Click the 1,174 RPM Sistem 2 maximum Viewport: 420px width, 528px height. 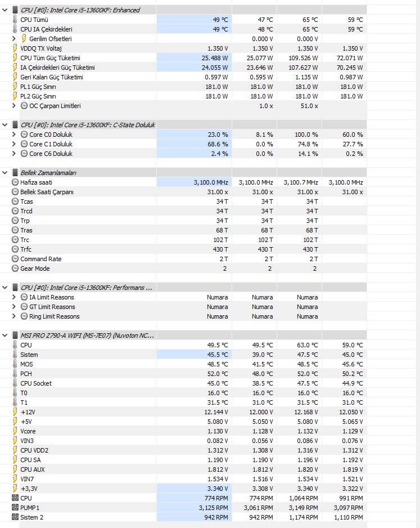point(303,517)
